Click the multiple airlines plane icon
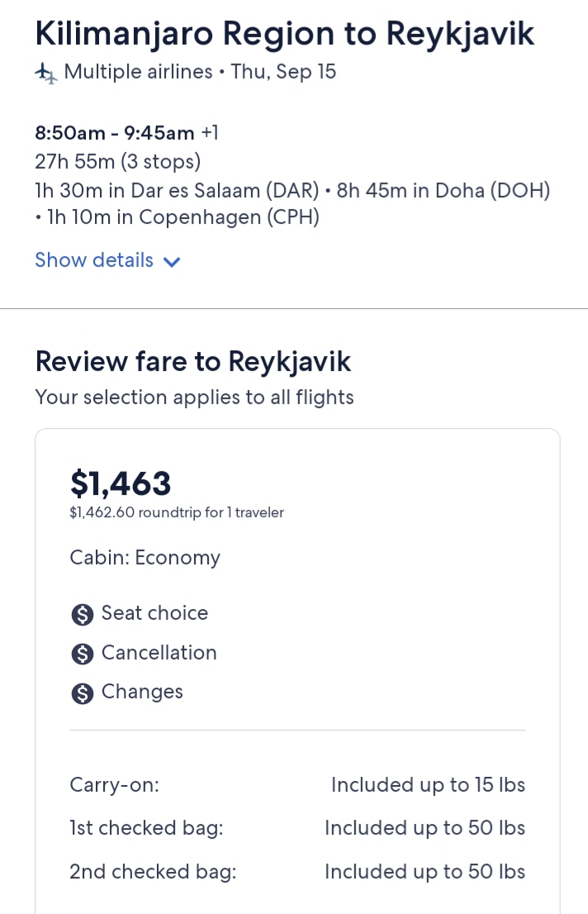The image size is (588, 914). (x=46, y=73)
